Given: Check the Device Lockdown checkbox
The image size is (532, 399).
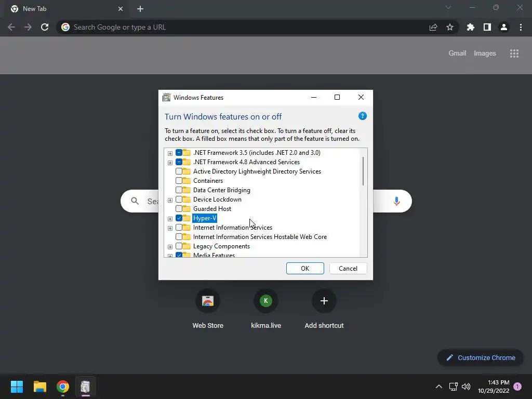Looking at the screenshot, I should click(179, 199).
